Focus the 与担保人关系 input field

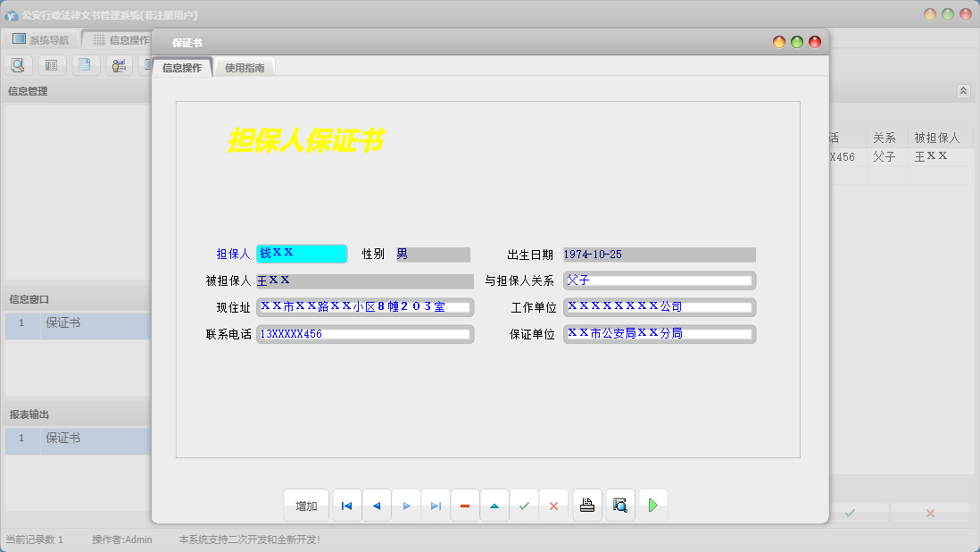[660, 280]
